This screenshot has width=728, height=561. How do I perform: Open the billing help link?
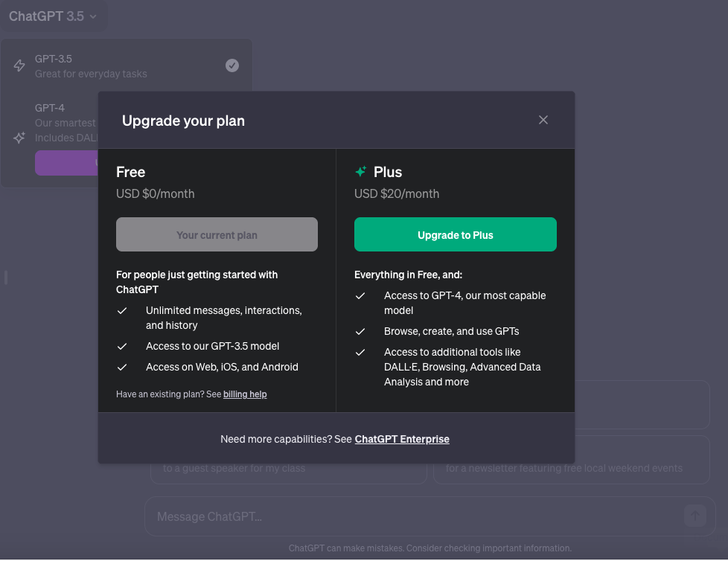pos(245,394)
